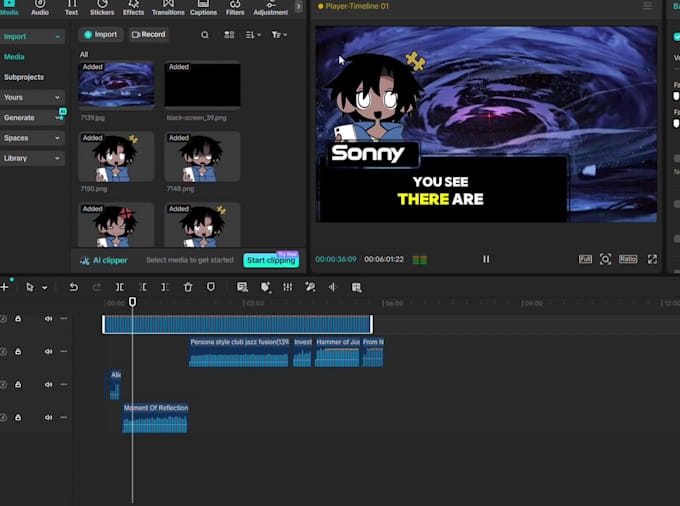Viewport: 680px width, 506px height.
Task: Click the Start clipping button
Action: point(271,260)
